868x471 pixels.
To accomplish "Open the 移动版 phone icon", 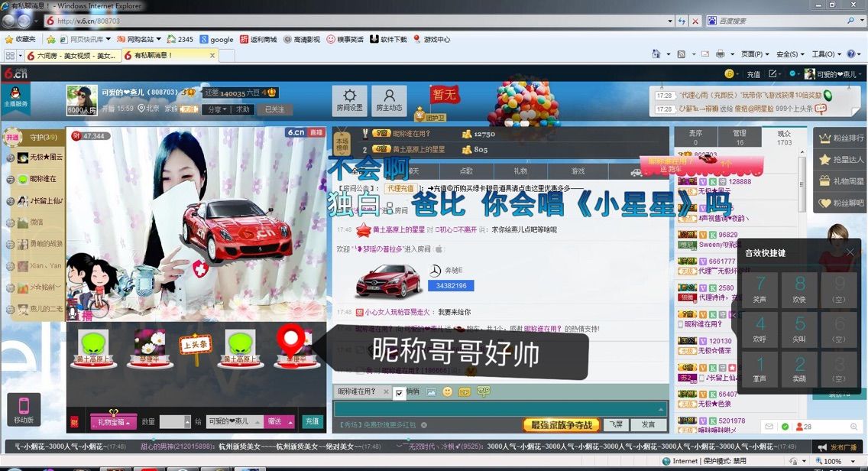I will point(24,410).
